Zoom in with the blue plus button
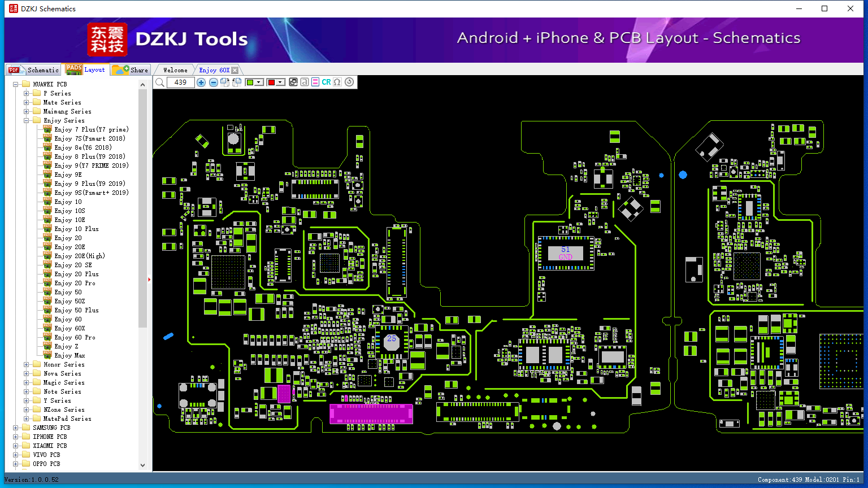The image size is (868, 488). tap(201, 82)
